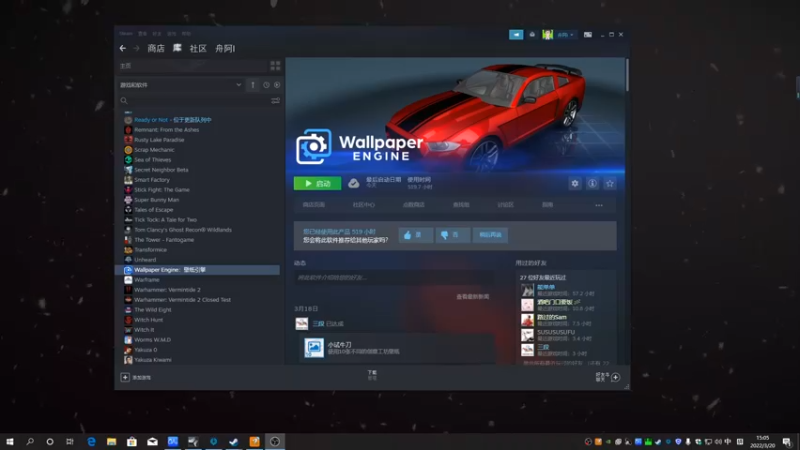
Task: Add Wallpaper Engine to favorites star
Action: pyautogui.click(x=610, y=184)
